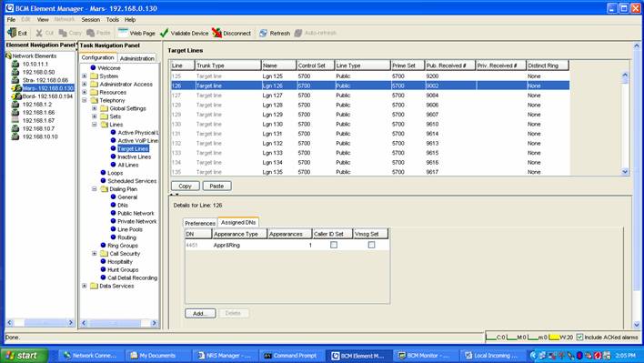Sort by Line Type column header
Image resolution: width=644 pixels, height=363 pixels.
pos(363,66)
